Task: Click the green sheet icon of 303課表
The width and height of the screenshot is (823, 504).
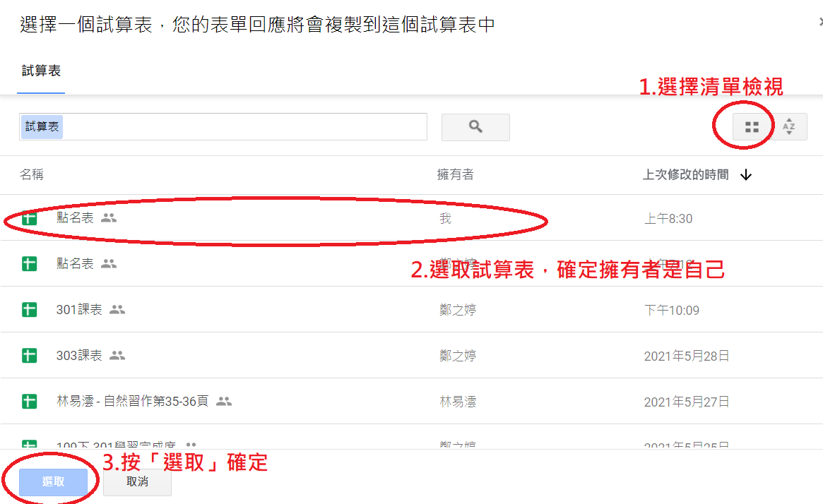Action: pyautogui.click(x=30, y=356)
